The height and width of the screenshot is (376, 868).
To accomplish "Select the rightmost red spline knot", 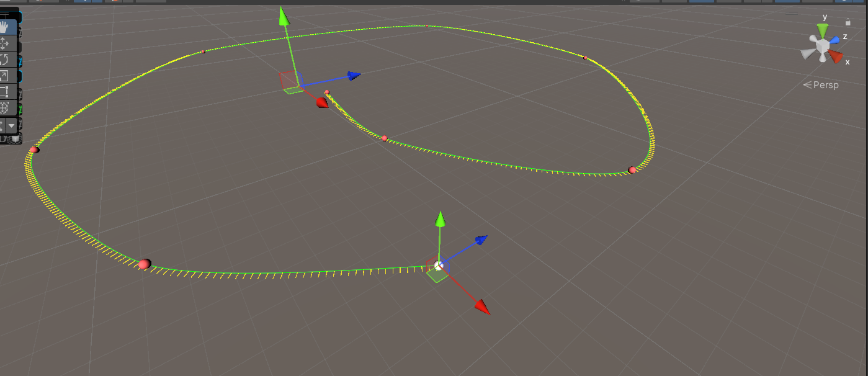I will tap(632, 170).
